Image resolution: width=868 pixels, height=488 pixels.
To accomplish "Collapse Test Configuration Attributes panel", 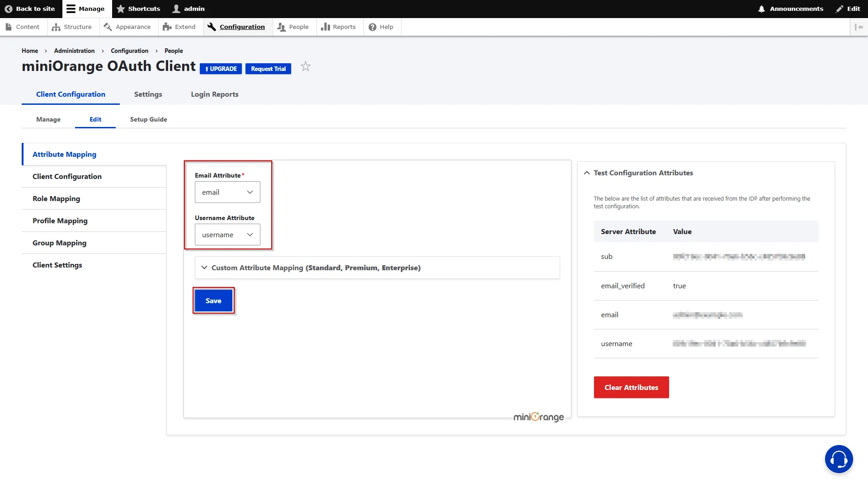I will click(639, 173).
